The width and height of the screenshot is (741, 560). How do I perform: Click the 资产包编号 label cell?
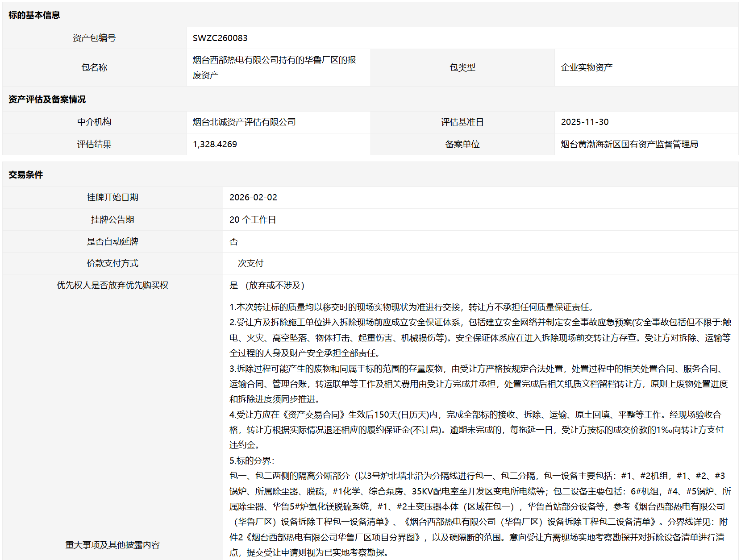click(94, 38)
